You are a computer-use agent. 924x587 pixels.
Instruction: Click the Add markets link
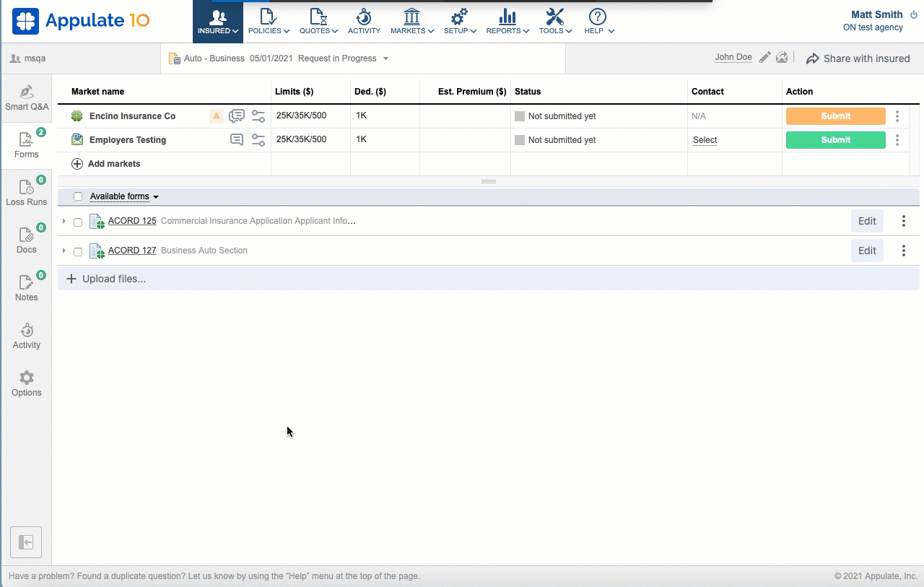coord(114,164)
